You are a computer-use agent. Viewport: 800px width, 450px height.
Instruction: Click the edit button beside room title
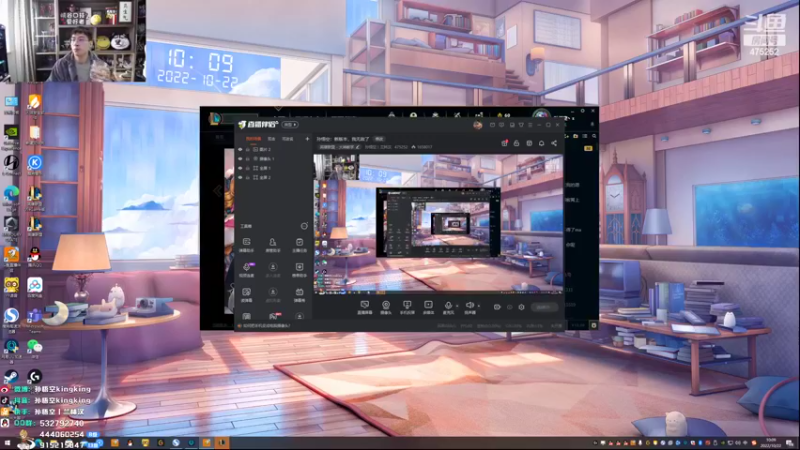point(379,139)
